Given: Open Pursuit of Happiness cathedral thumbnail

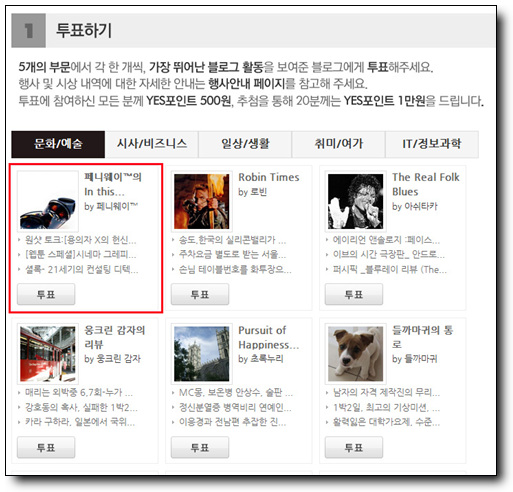Looking at the screenshot, I should pos(202,354).
